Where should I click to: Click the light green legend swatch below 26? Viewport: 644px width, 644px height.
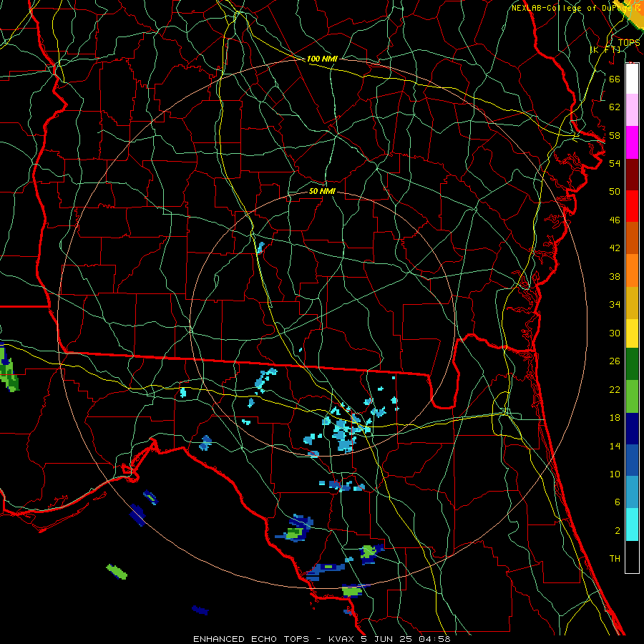tap(632, 396)
